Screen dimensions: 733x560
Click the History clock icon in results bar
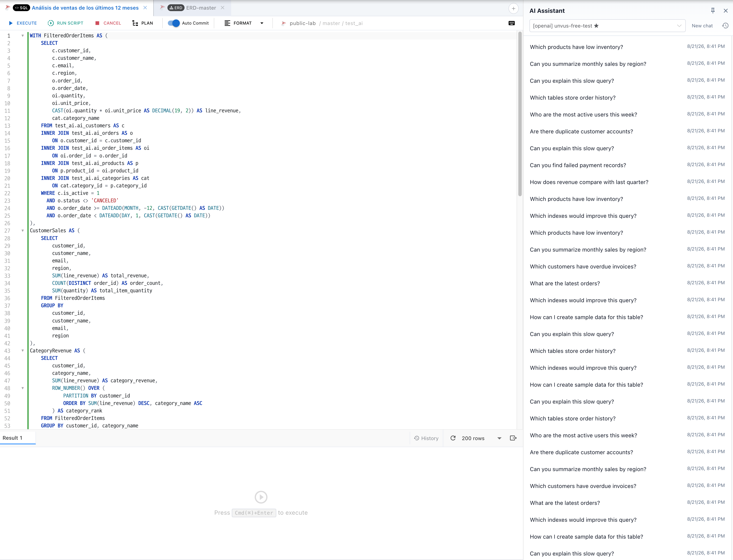pyautogui.click(x=417, y=438)
